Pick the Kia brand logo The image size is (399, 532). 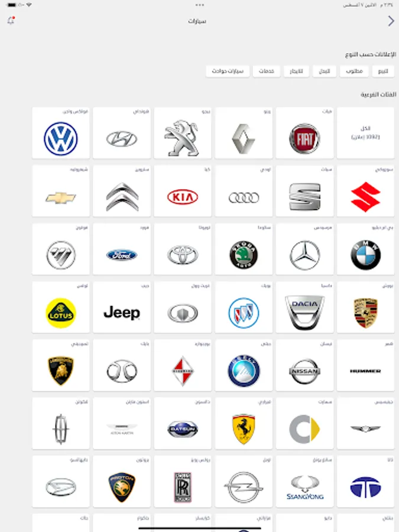[x=183, y=197]
